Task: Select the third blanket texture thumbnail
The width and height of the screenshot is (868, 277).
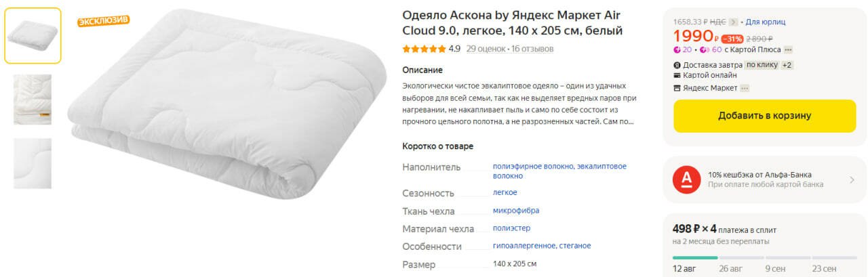Action: pyautogui.click(x=33, y=163)
